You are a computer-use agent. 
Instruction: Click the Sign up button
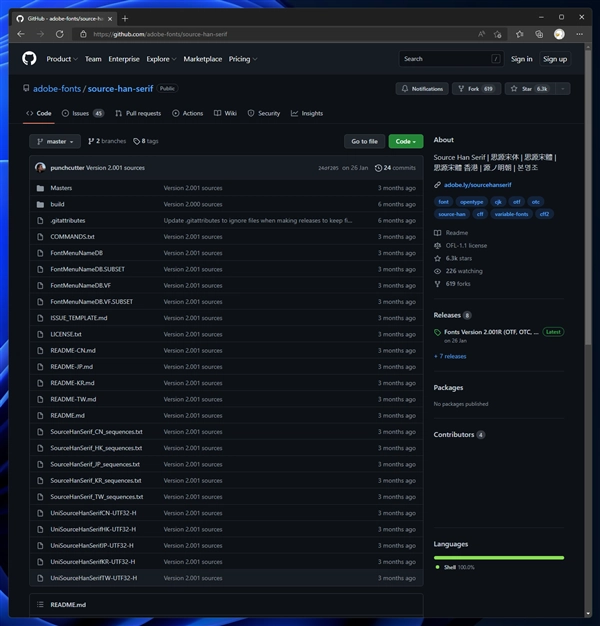point(555,59)
